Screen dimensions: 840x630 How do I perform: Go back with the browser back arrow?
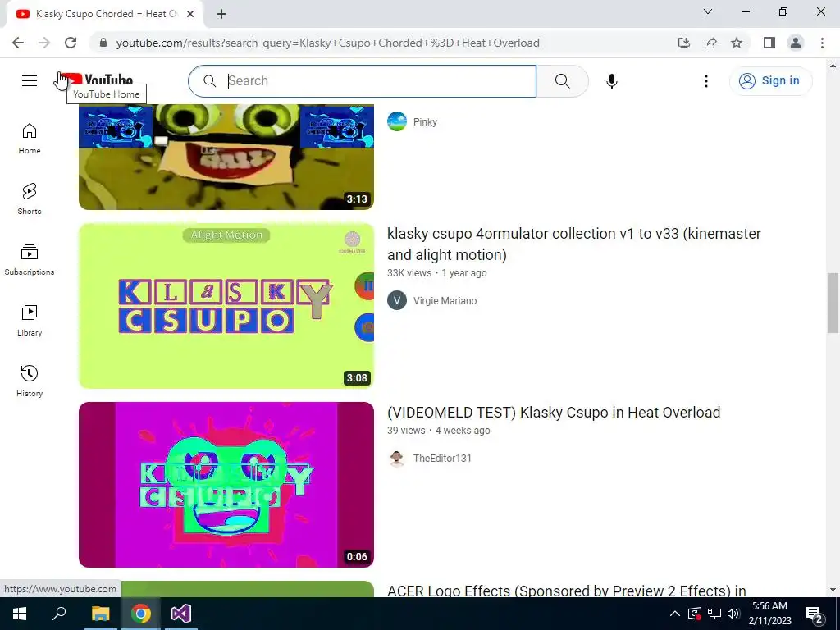18,43
